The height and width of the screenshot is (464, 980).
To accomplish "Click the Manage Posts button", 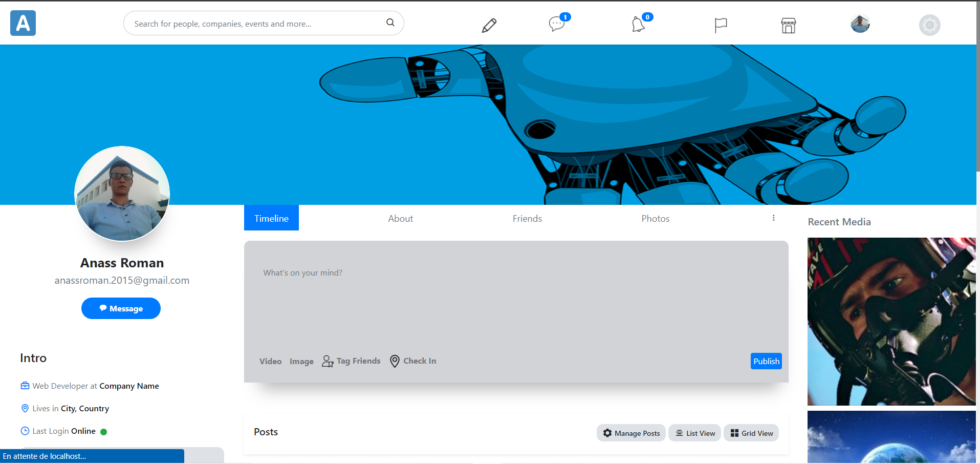I will click(631, 433).
